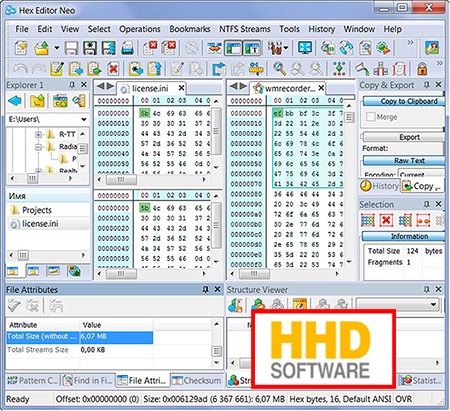The width and height of the screenshot is (450, 411).
Task: Toggle the second pressed layout button with T
Action: pyautogui.click(x=252, y=48)
